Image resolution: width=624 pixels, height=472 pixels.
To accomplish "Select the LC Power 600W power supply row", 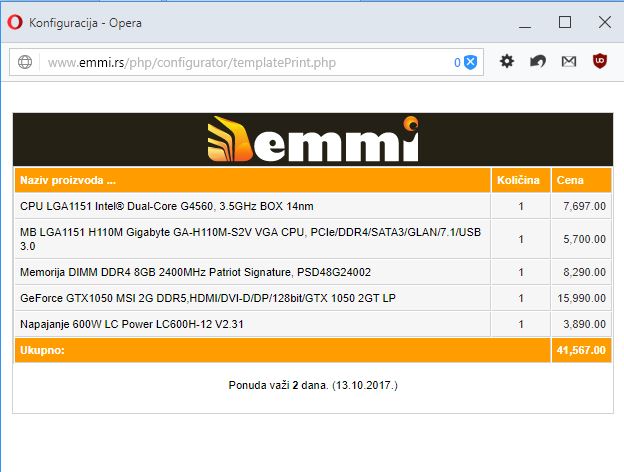I will (313, 324).
